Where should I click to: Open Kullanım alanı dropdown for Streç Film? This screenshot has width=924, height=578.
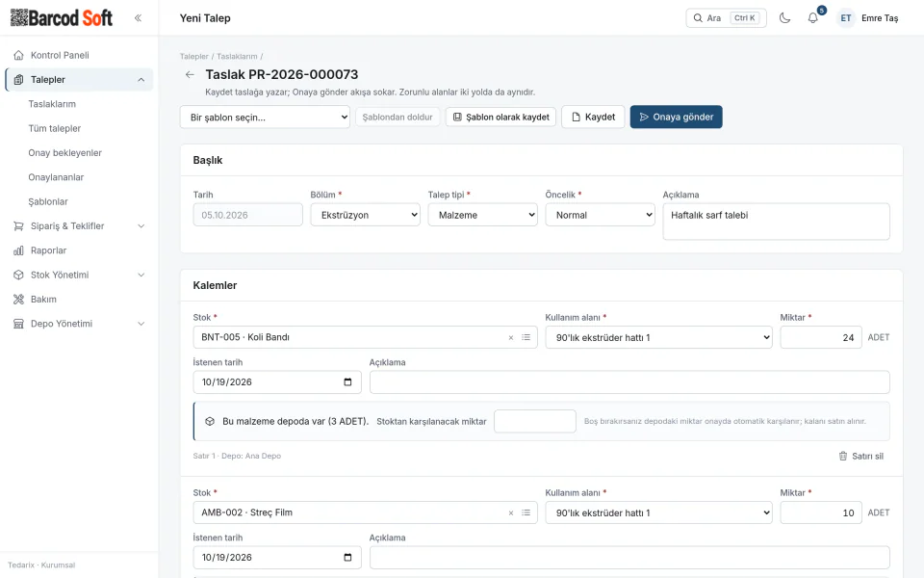click(658, 512)
